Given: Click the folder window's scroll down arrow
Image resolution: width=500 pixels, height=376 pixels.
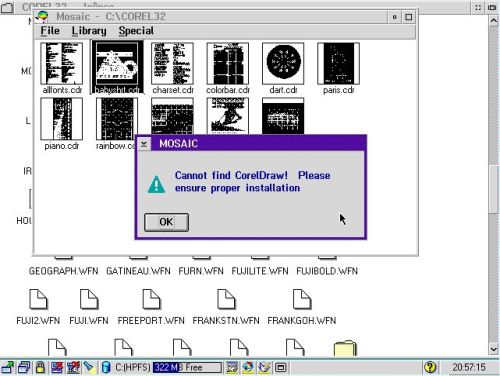Looking at the screenshot, I should pos(494,349).
